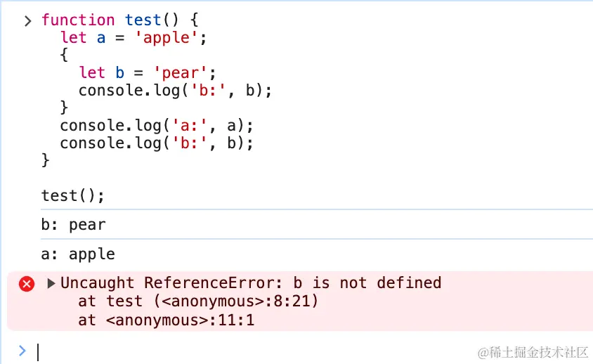The image size is (593, 364).
Task: Click the console.log('a:', a) code line
Action: (x=156, y=125)
